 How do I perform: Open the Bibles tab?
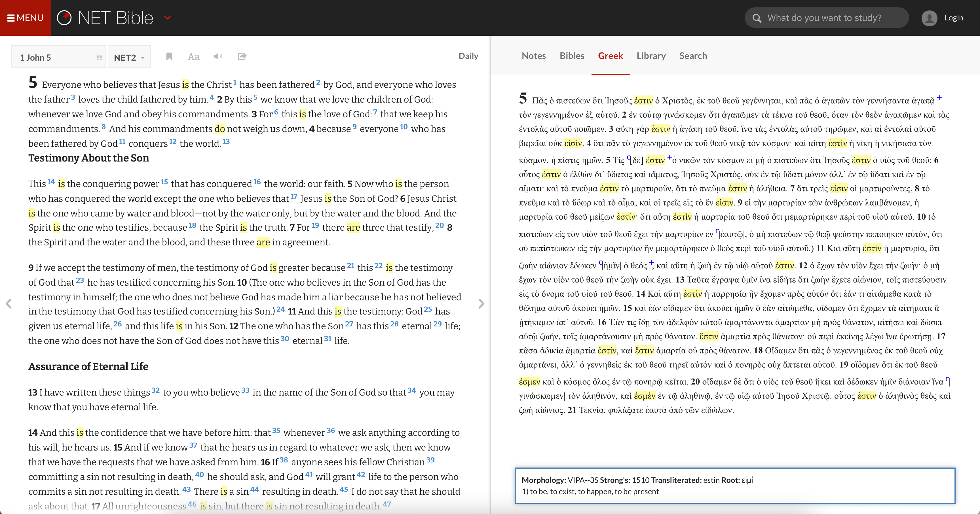point(571,56)
